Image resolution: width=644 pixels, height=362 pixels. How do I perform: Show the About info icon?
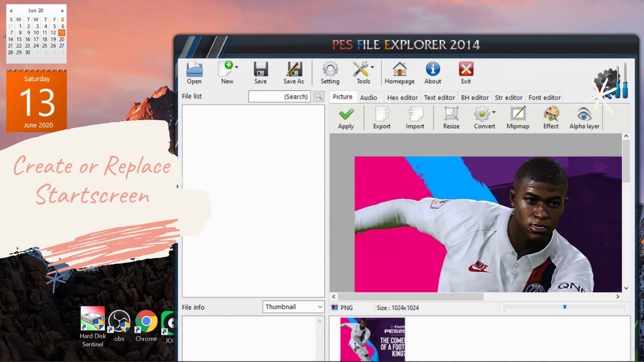tap(433, 73)
